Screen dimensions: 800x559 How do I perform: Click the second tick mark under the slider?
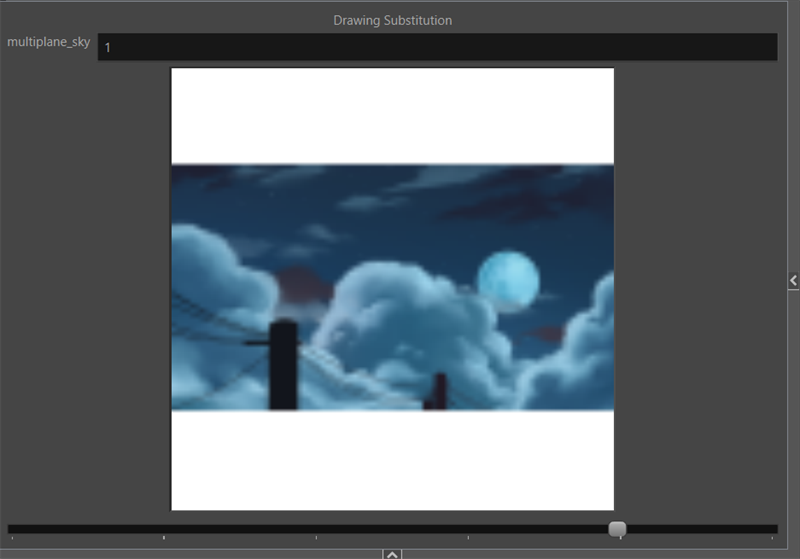click(x=164, y=538)
